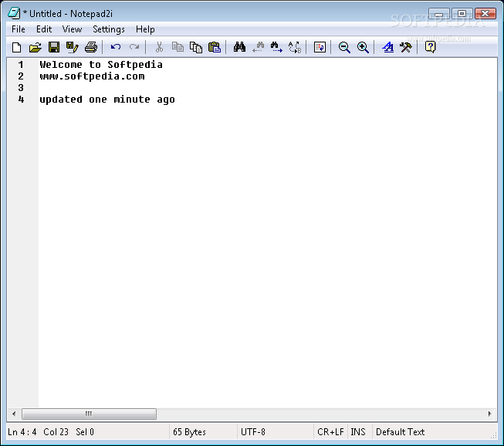The image size is (504, 446).
Task: Open the Edit menu
Action: click(x=44, y=29)
